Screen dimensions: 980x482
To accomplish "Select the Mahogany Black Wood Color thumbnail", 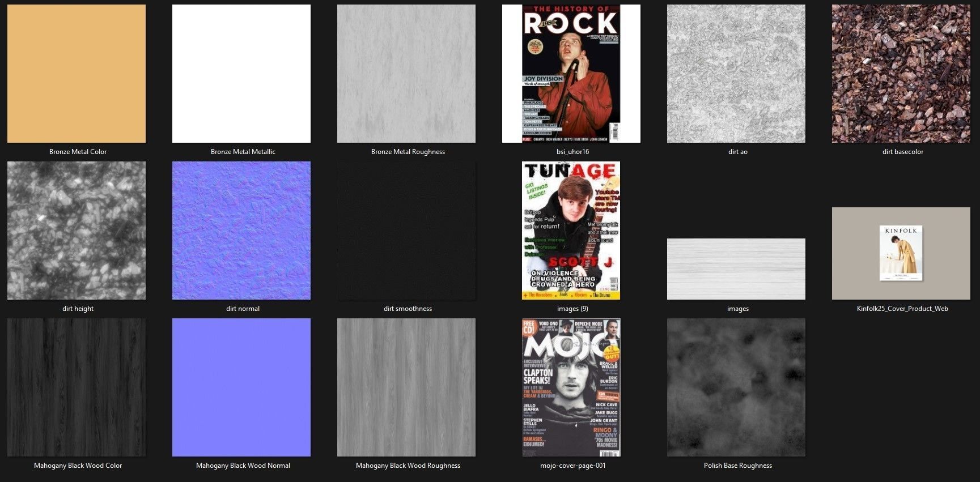I will [77, 387].
